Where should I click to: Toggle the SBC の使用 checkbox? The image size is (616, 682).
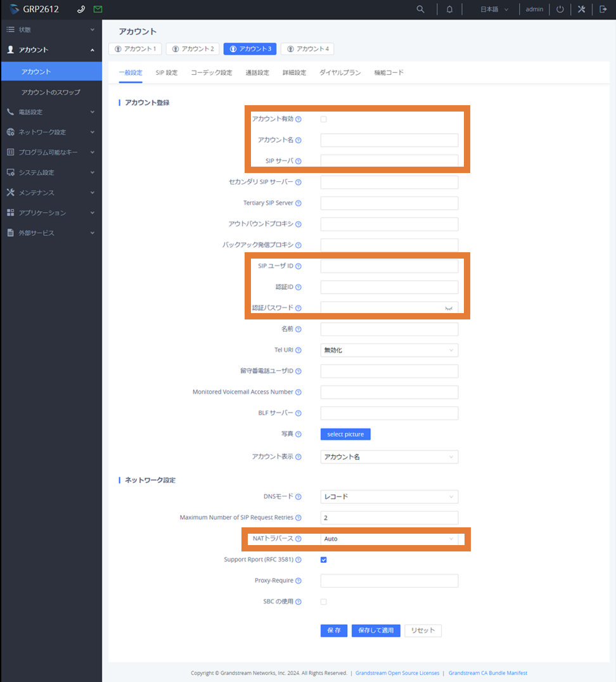click(324, 602)
